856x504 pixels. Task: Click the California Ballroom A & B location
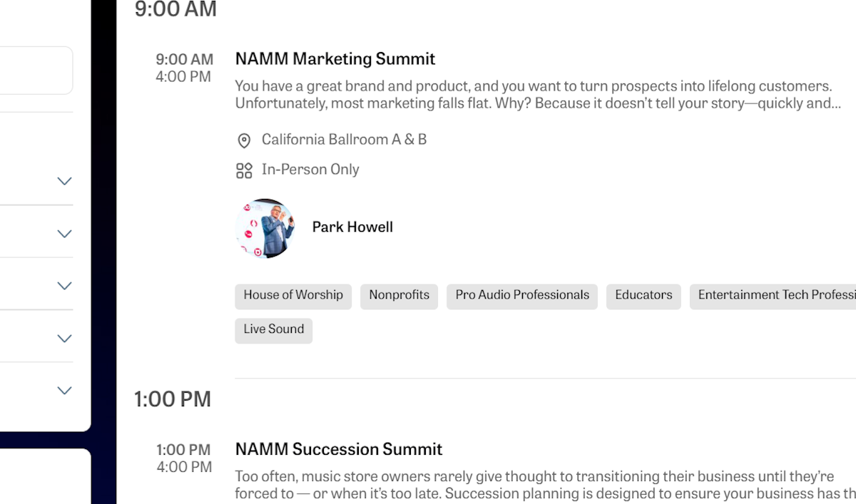344,140
